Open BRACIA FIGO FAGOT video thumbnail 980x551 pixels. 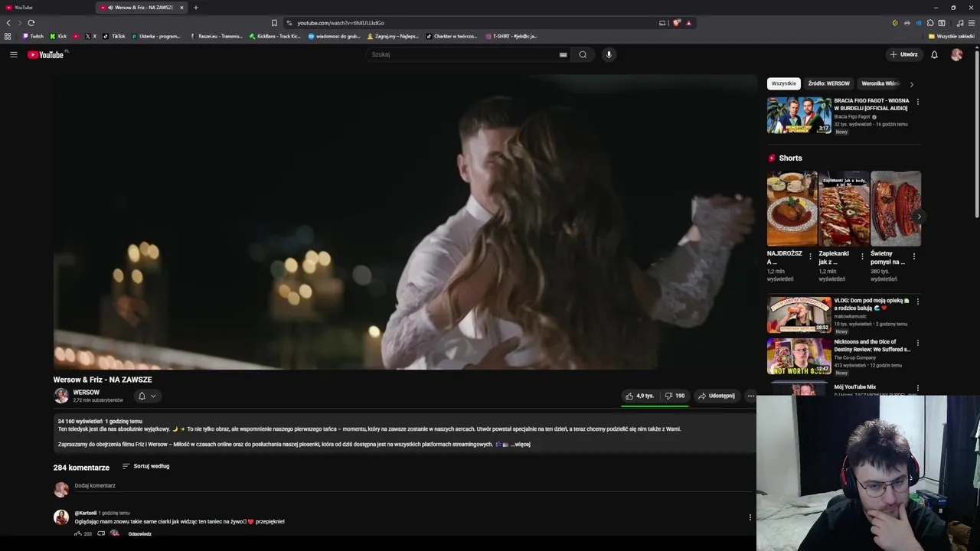[x=799, y=115]
